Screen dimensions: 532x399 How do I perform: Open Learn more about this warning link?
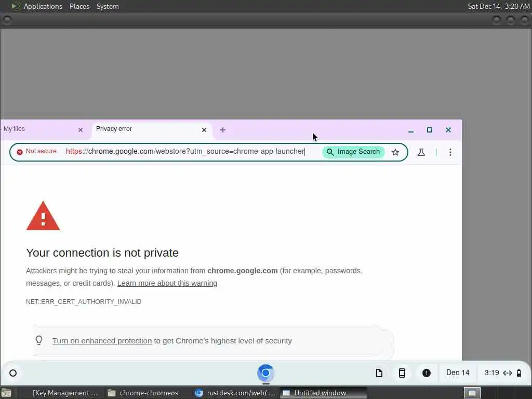167,283
